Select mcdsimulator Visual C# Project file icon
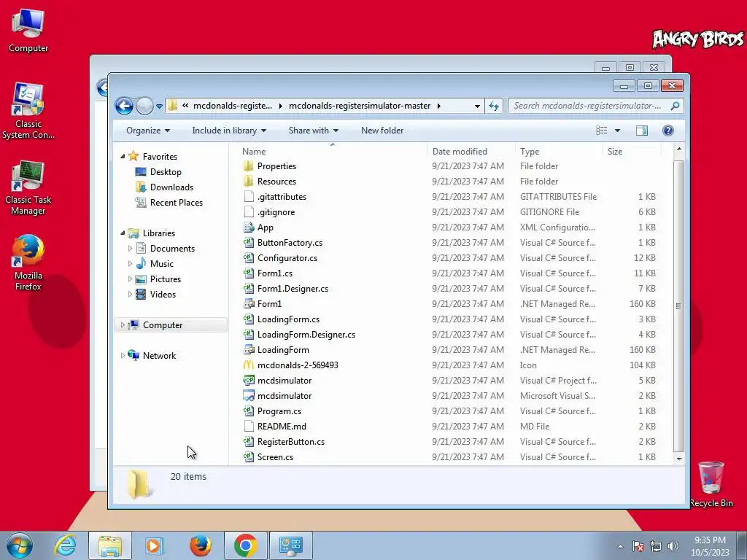Image resolution: width=747 pixels, height=560 pixels. [x=249, y=381]
